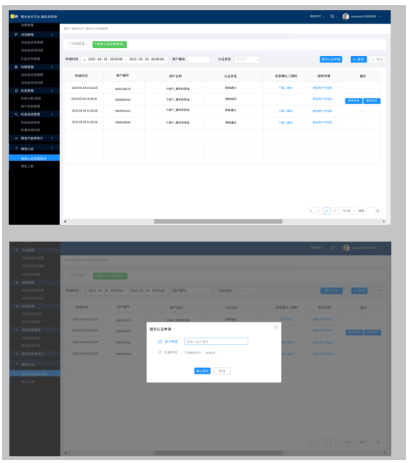This screenshot has height=463, width=410.
Task: Confirm submission with blue dialog button
Action: tap(202, 371)
